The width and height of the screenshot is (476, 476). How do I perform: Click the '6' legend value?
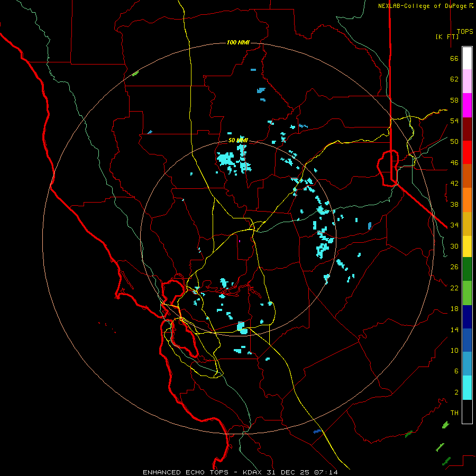pos(456,371)
